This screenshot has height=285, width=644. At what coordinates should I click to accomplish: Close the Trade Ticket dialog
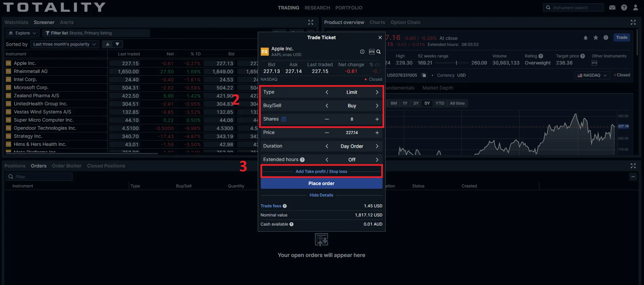click(380, 37)
